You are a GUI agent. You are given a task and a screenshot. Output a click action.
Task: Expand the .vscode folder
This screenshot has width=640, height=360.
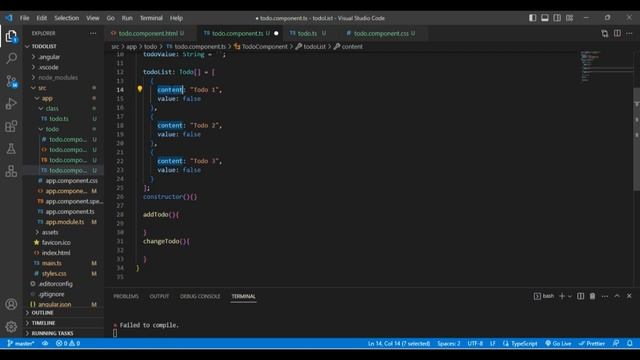pyautogui.click(x=63, y=67)
